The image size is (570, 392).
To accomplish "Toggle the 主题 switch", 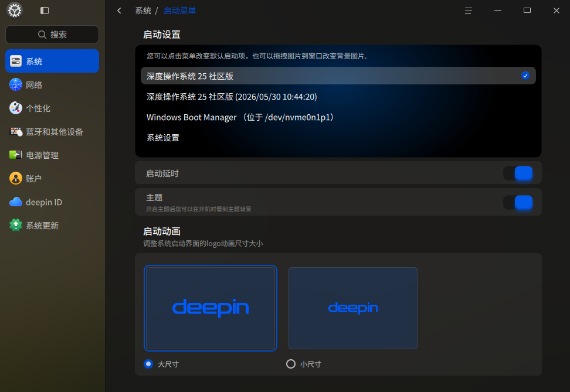I will pos(518,202).
